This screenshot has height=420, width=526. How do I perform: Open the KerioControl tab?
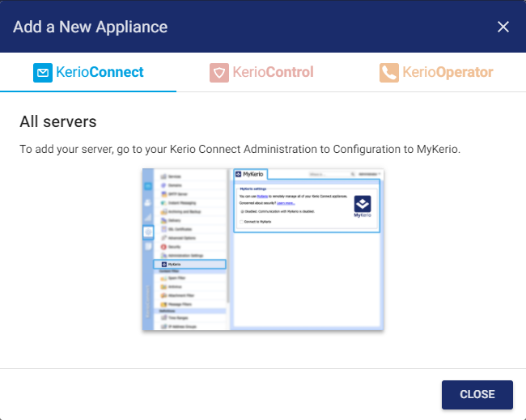pyautogui.click(x=261, y=72)
